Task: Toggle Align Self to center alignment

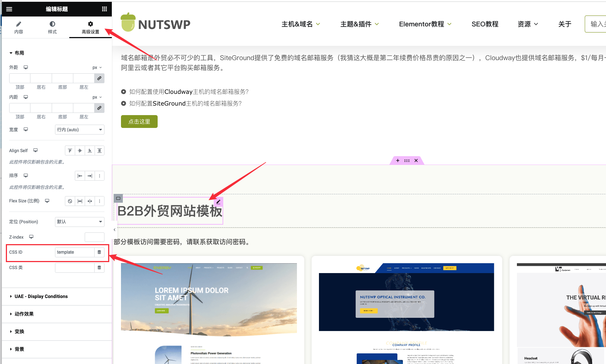Action: pos(80,150)
